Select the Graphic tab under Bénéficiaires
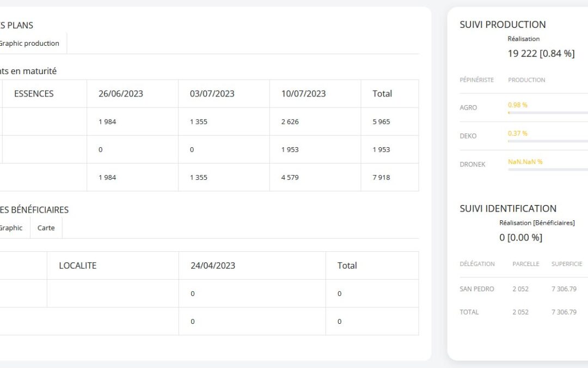This screenshot has width=588, height=368. (11, 228)
